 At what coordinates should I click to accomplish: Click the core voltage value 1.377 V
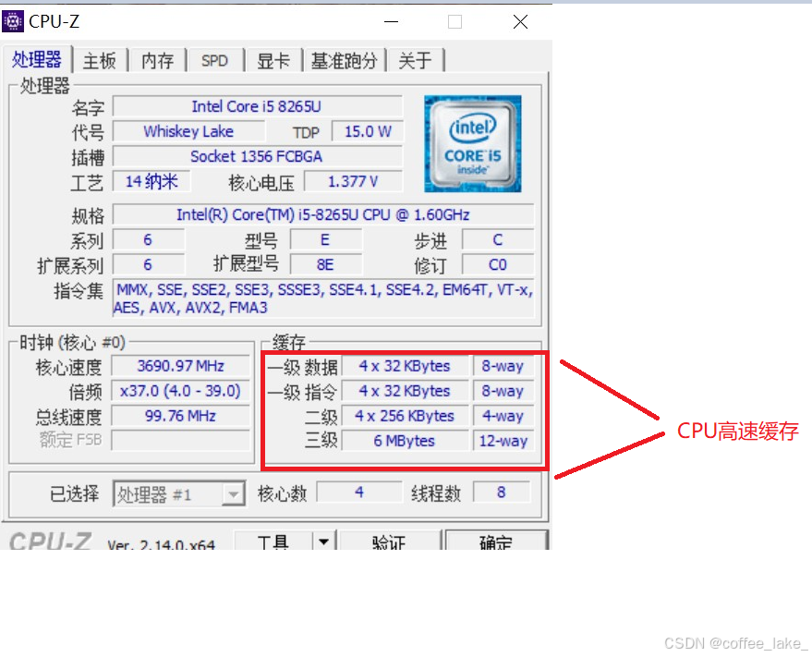(353, 181)
